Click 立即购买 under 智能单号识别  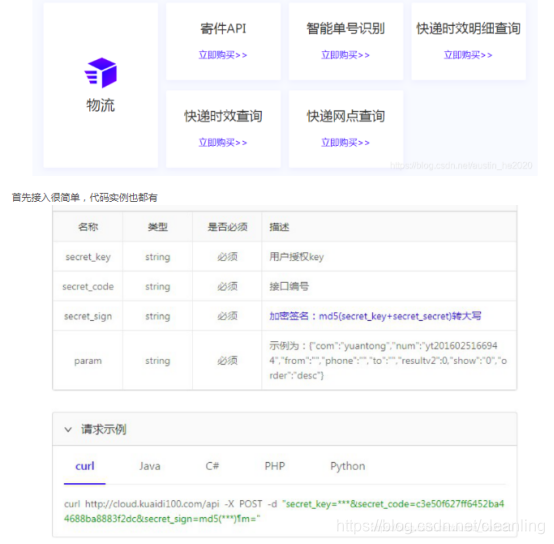tap(345, 55)
